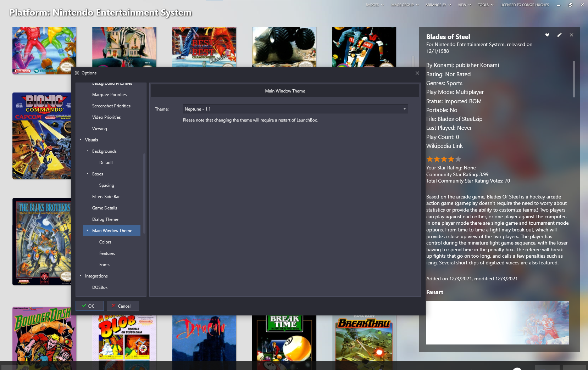This screenshot has height=370, width=588.
Task: Click the edit pencil icon in game details
Action: pyautogui.click(x=559, y=35)
